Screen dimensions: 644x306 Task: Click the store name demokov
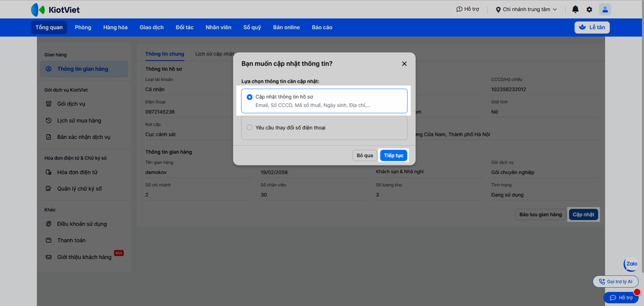point(156,172)
